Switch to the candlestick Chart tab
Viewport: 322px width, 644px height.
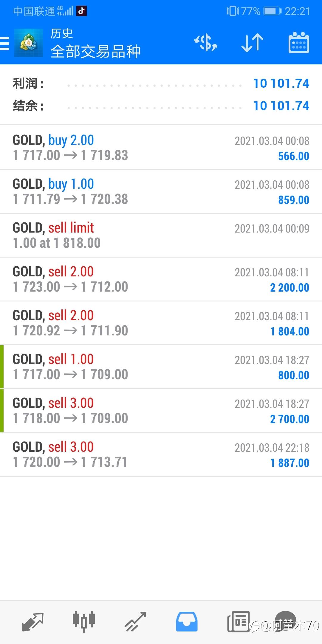pyautogui.click(x=84, y=622)
